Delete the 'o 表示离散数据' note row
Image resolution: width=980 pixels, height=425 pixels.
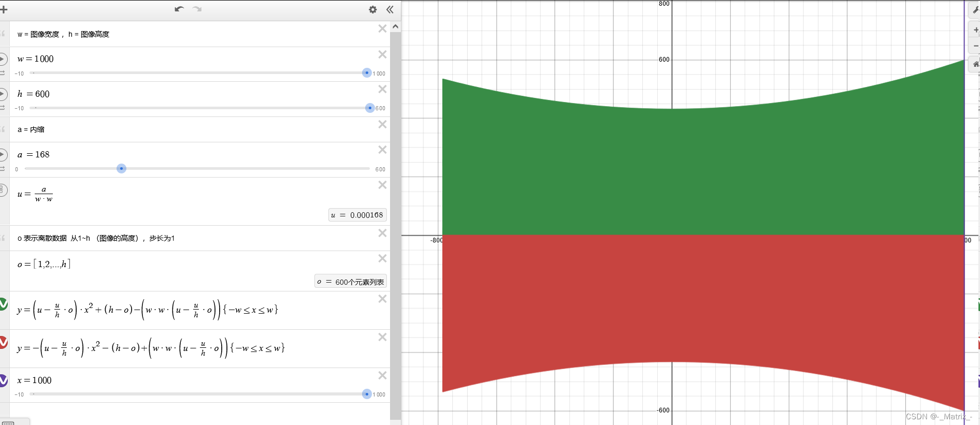coord(382,233)
